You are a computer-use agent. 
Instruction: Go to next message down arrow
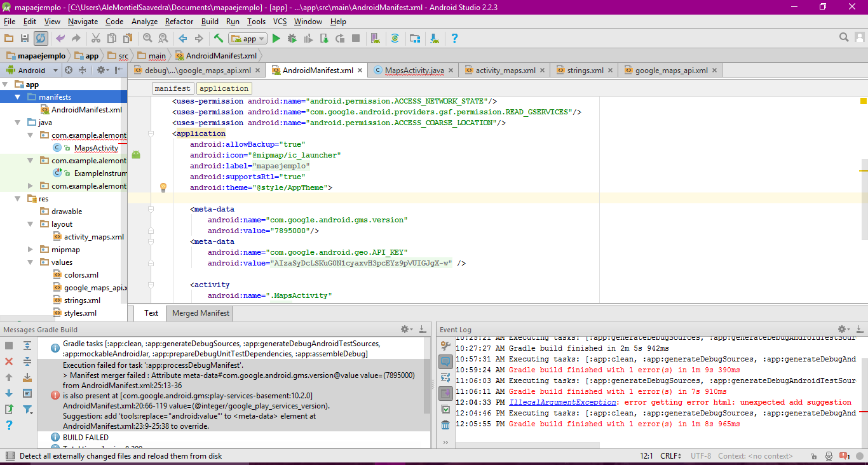(9, 393)
